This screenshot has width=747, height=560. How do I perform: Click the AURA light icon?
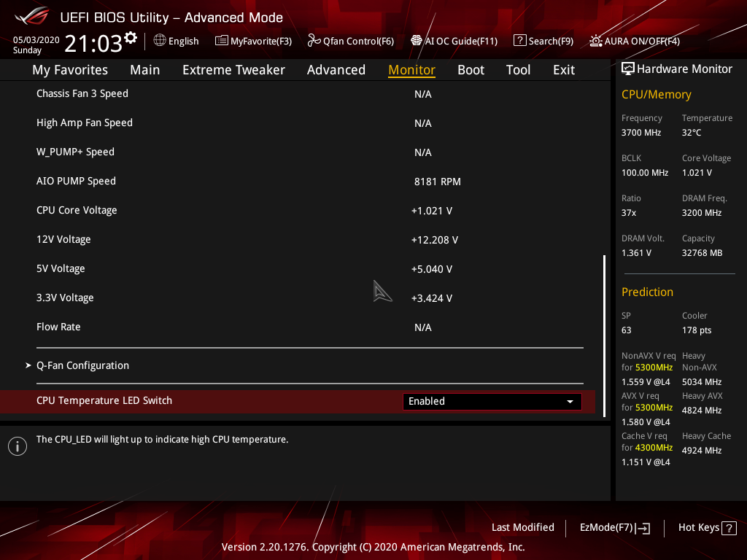596,41
